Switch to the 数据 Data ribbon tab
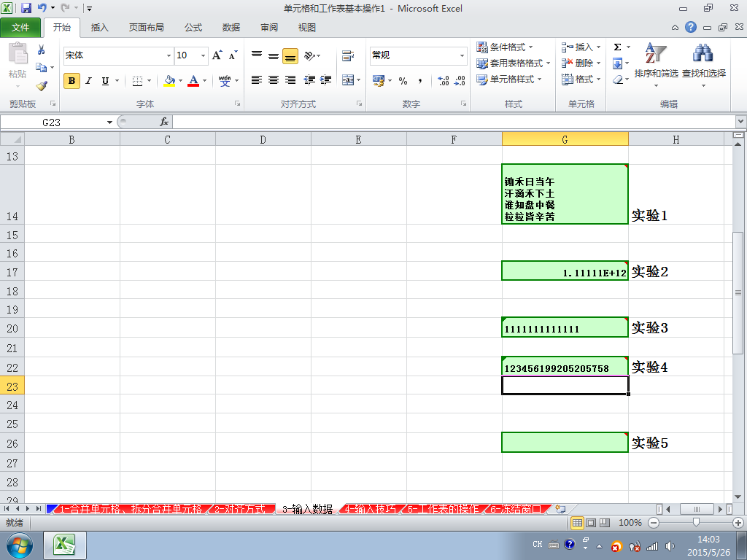Image resolution: width=747 pixels, height=560 pixels. [231, 27]
